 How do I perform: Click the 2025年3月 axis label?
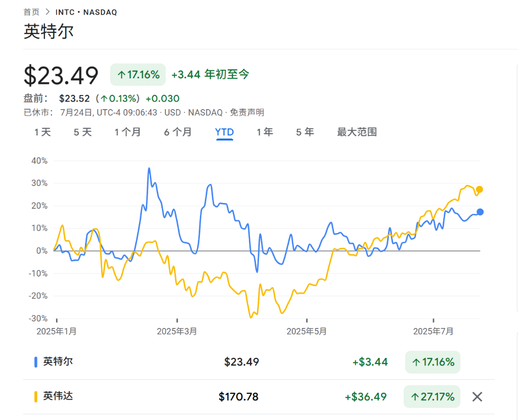[177, 331]
